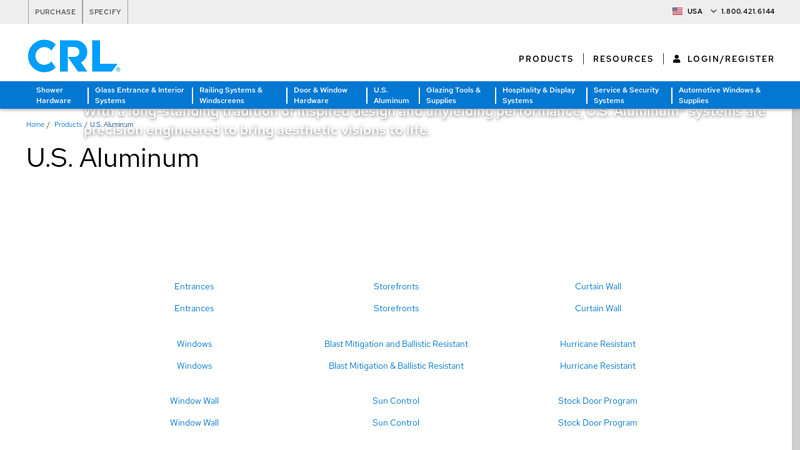The image size is (800, 450).
Task: Click the U.S. Aluminum breadcrumb text
Action: coord(111,124)
